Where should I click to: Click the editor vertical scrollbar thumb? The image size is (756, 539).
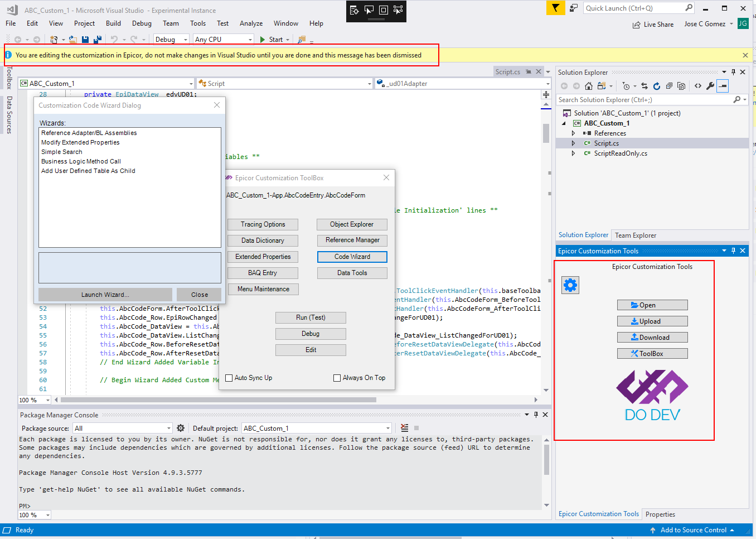[x=546, y=133]
